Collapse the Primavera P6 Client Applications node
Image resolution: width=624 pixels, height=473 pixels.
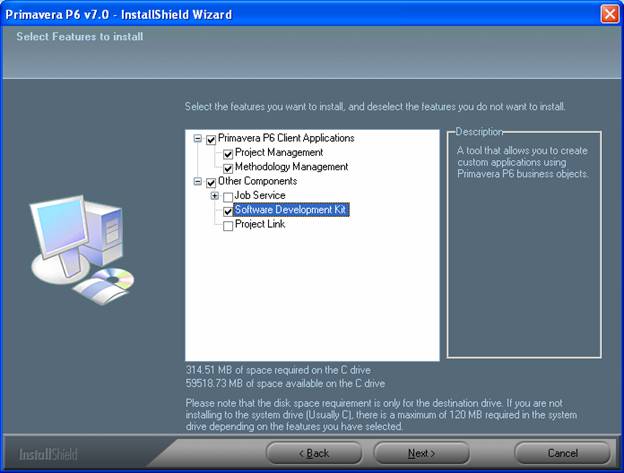coord(197,138)
